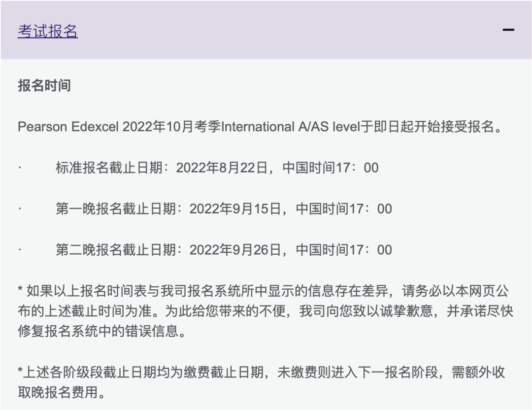Select the 报名时间 heading
Image resolution: width=532 pixels, height=410 pixels.
point(44,86)
